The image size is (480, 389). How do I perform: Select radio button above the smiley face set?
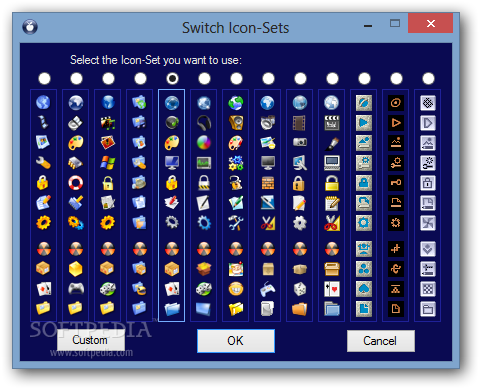[236, 79]
